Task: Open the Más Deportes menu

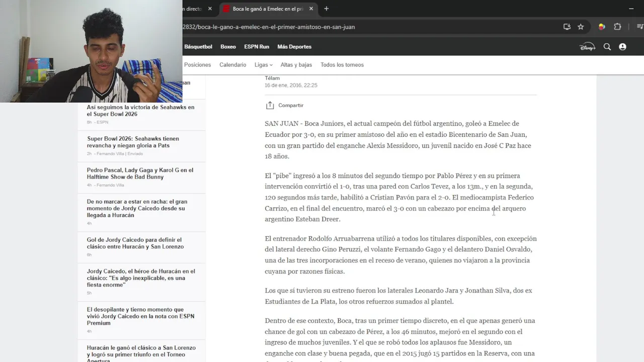Action: tap(294, 47)
